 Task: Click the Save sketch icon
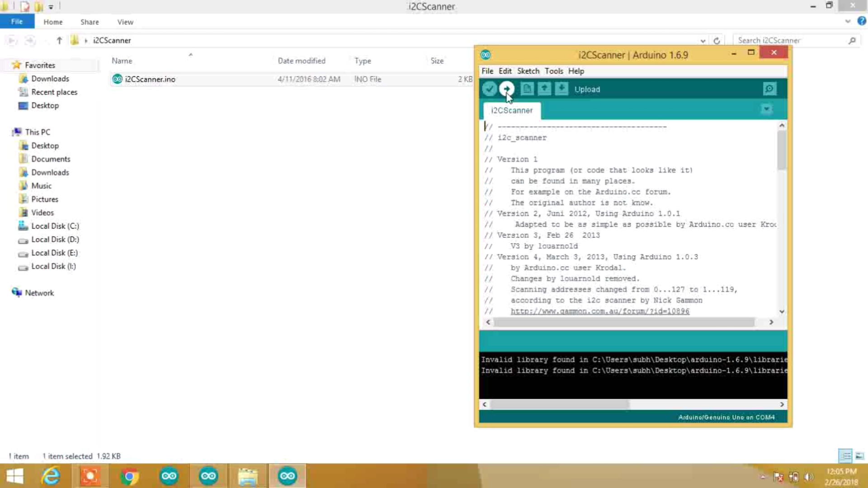pyautogui.click(x=561, y=89)
